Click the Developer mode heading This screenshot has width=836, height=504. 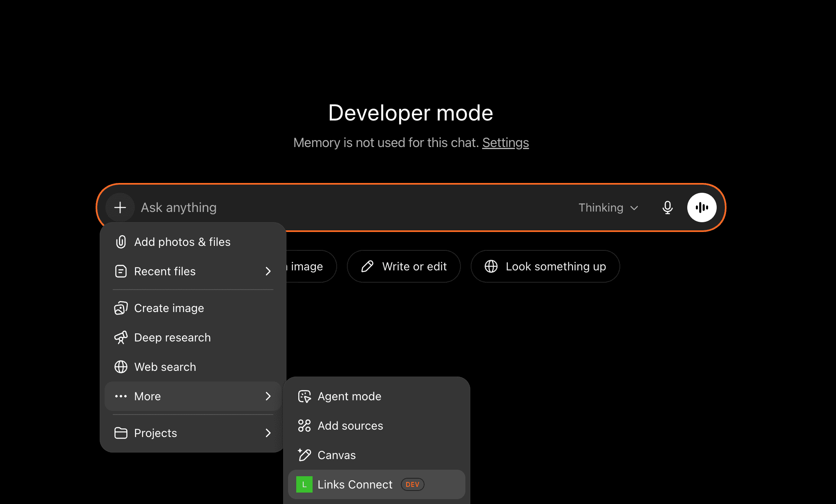point(411,113)
